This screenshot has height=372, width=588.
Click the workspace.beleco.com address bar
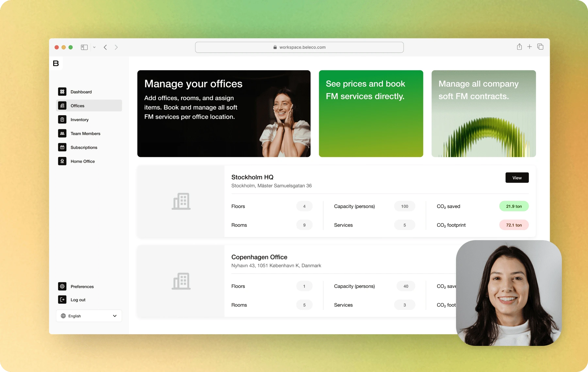click(x=299, y=47)
